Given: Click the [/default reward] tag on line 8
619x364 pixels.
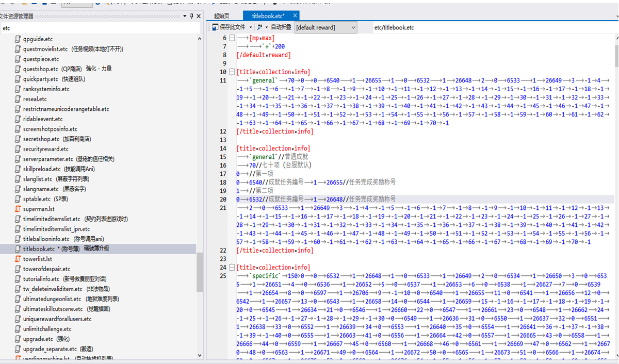Looking at the screenshot, I should point(264,55).
